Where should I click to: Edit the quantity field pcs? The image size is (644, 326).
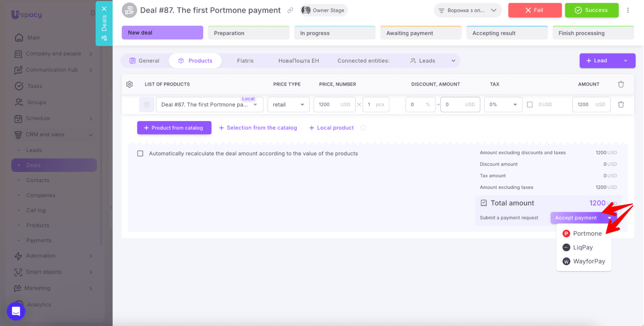tap(376, 104)
